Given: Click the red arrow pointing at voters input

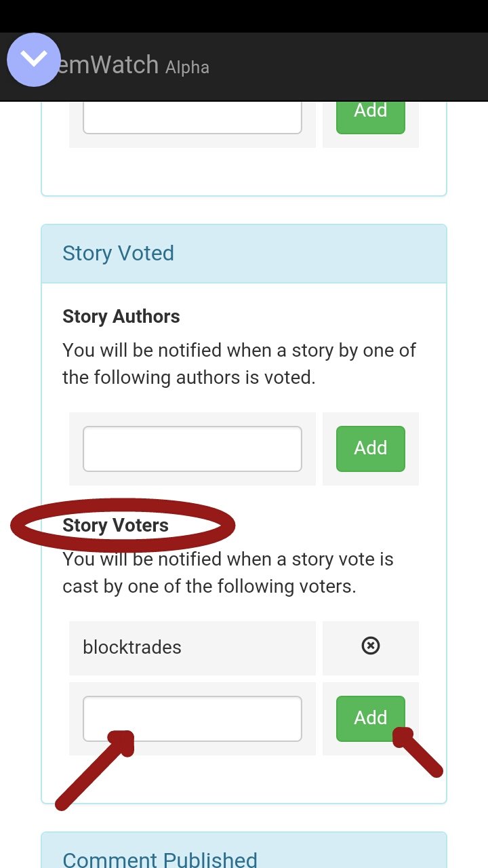Looking at the screenshot, I should [x=96, y=770].
